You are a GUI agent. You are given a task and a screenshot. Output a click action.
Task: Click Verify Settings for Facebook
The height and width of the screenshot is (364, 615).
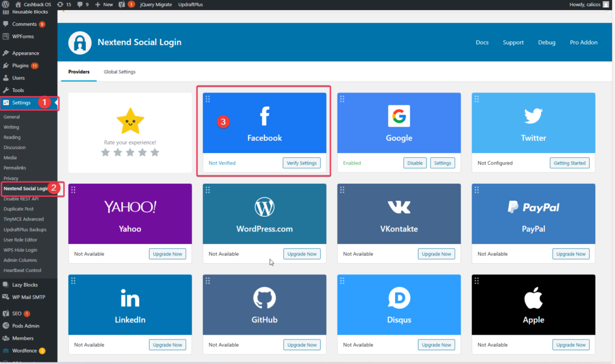[301, 163]
